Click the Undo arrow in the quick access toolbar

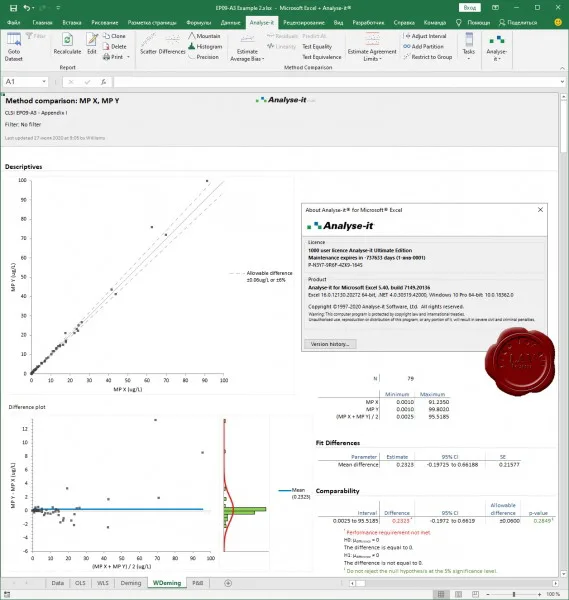(x=26, y=8)
